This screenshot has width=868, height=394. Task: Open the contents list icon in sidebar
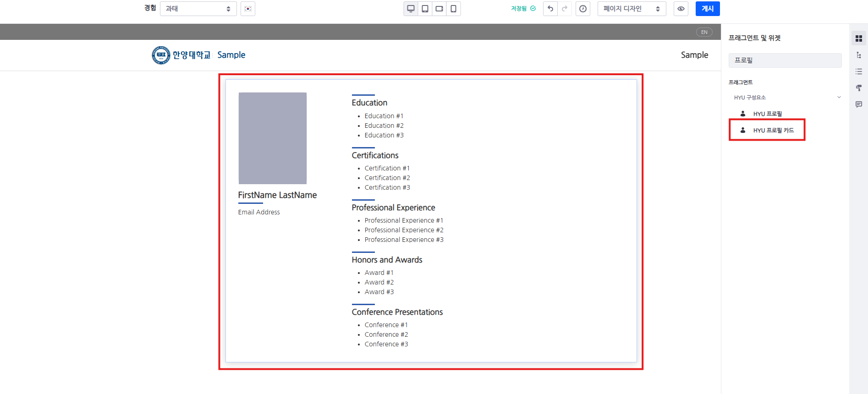tap(858, 71)
